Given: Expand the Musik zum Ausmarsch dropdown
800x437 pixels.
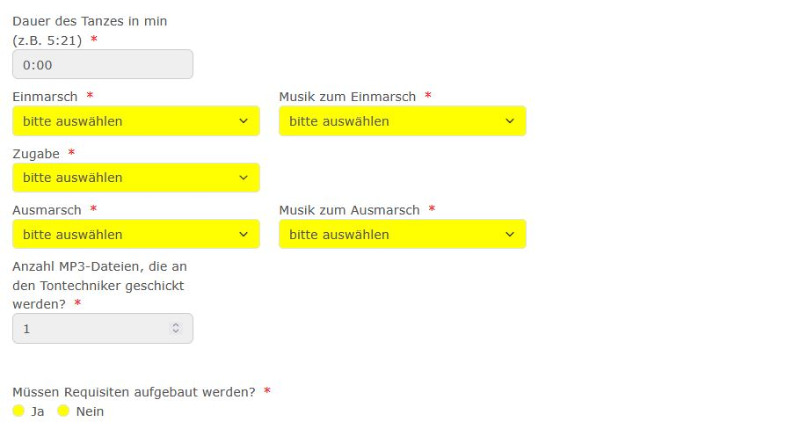Looking at the screenshot, I should (x=392, y=235).
